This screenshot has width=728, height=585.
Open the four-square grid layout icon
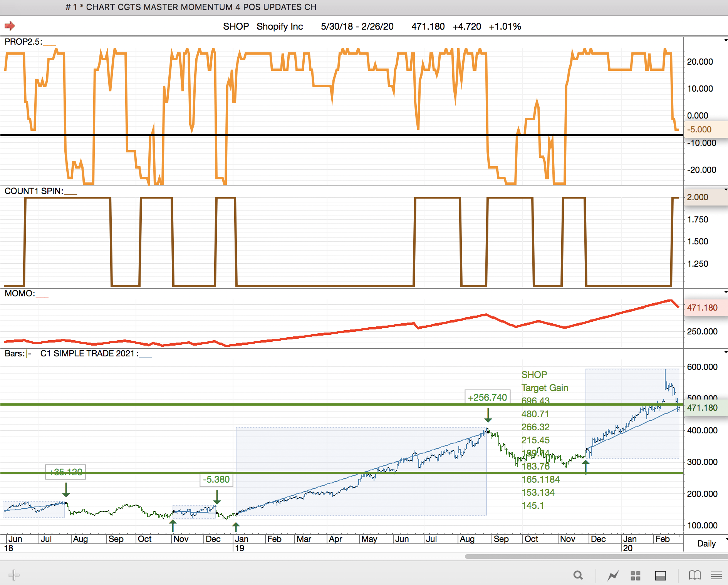tap(636, 575)
